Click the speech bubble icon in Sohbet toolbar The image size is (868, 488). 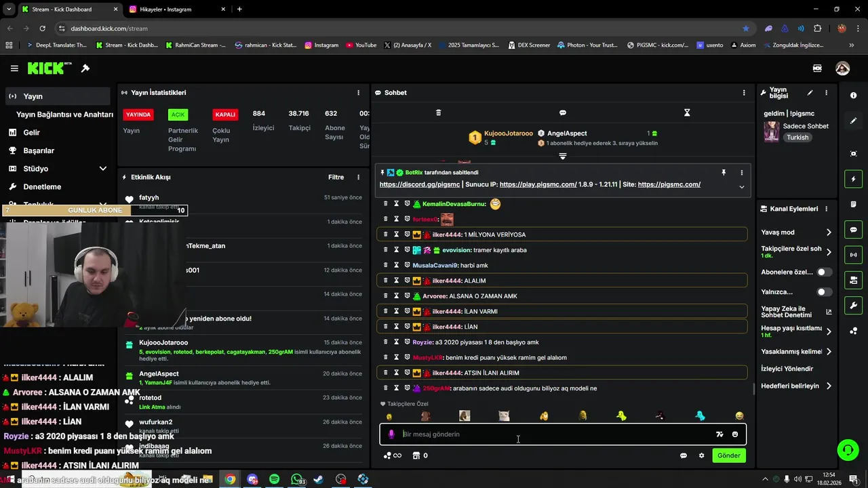563,113
